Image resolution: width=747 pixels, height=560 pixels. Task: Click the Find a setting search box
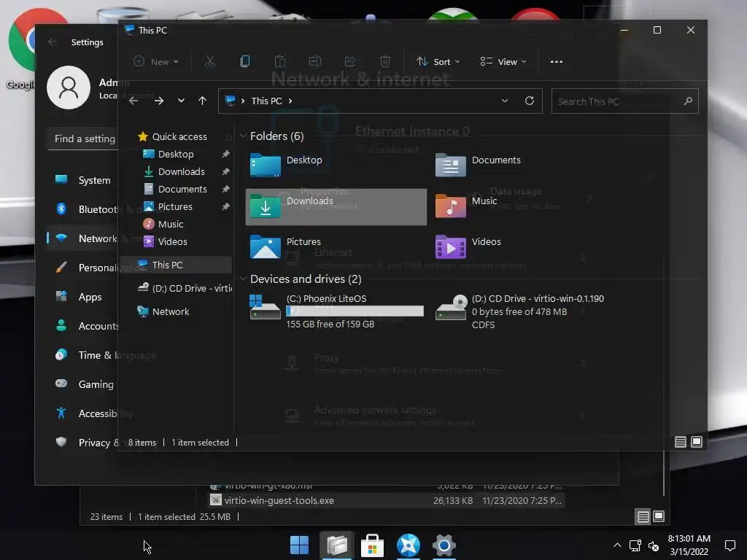[82, 139]
